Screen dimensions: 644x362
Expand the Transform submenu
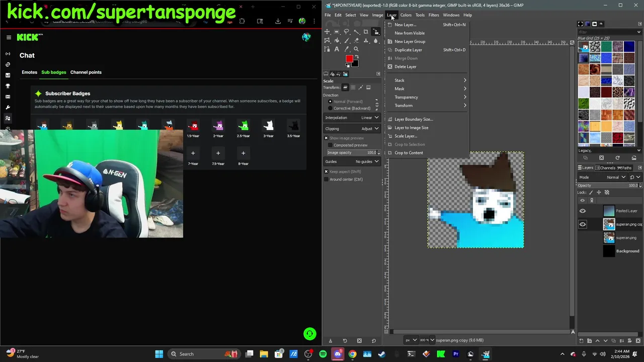[x=428, y=106]
